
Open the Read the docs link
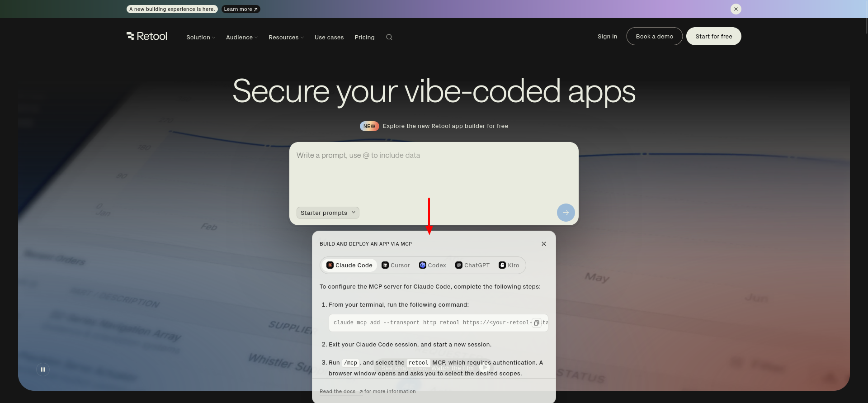click(341, 392)
